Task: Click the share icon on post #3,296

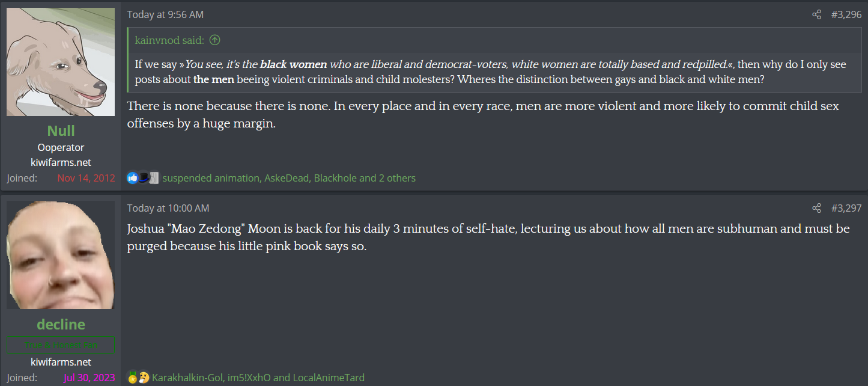Action: point(816,15)
